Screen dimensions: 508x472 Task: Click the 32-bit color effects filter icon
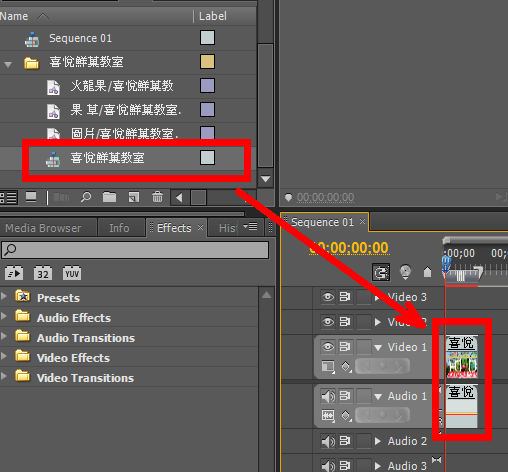click(43, 273)
